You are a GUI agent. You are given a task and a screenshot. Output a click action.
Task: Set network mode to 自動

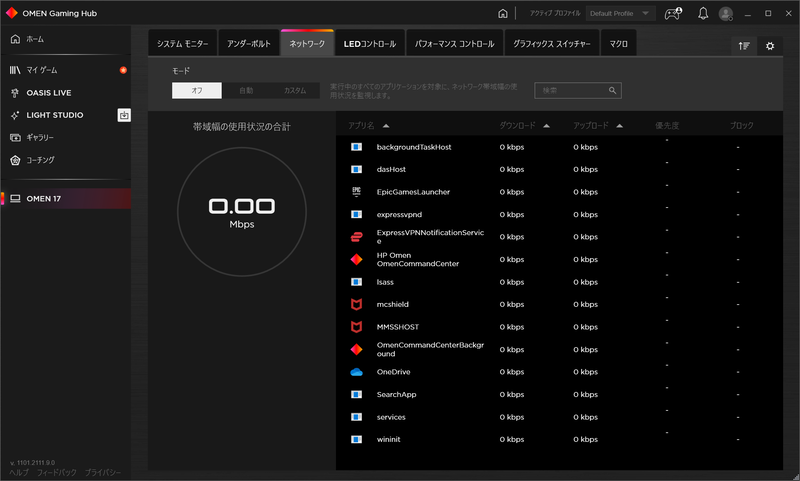246,90
